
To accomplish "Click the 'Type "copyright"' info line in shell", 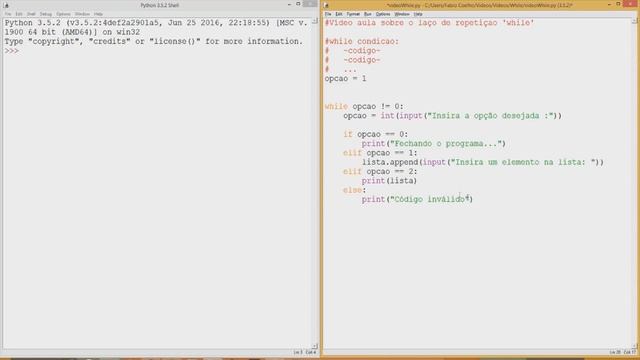I will tap(153, 41).
